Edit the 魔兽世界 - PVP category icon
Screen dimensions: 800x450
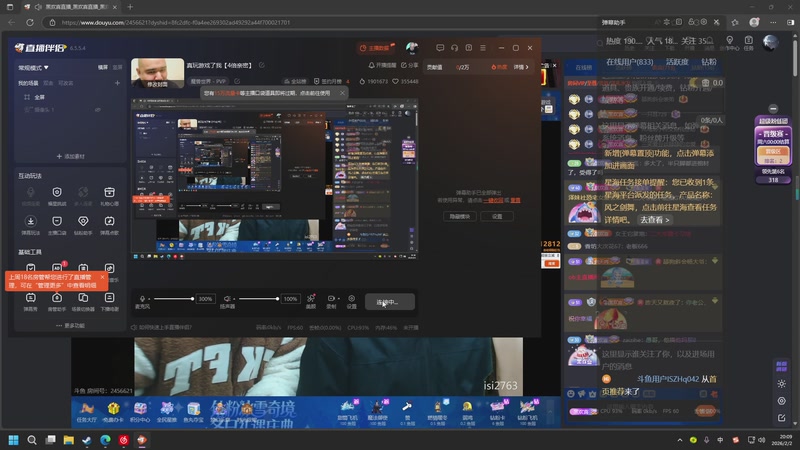tap(237, 81)
